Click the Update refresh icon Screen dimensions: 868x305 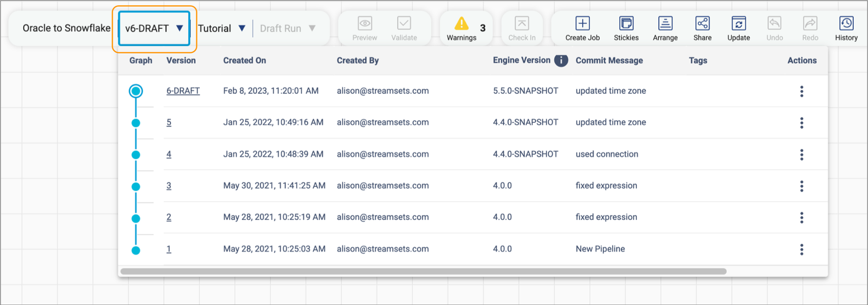739,23
